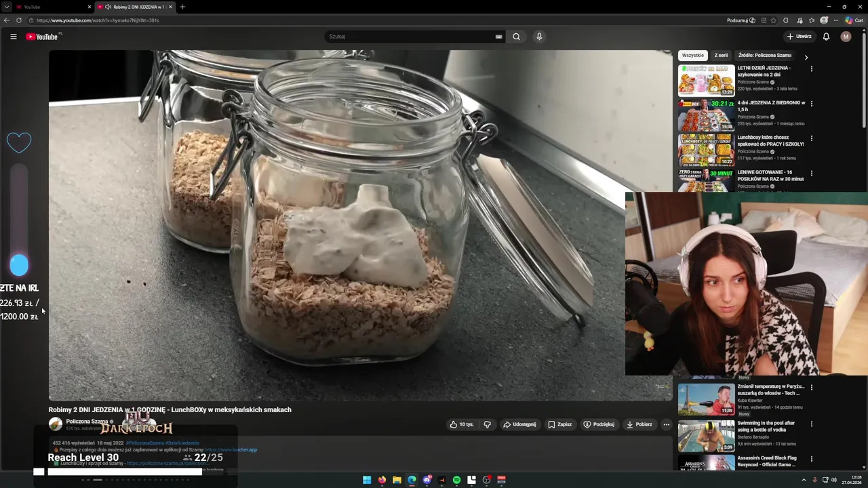Open options for Zmienił temperaturę w Paryżu video
This screenshot has height=488, width=868.
click(811, 388)
